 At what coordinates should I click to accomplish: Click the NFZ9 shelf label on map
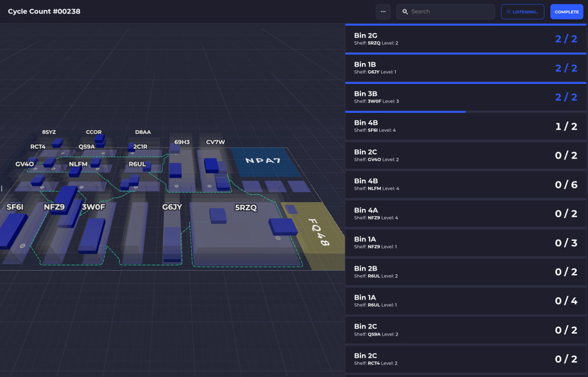pos(54,206)
